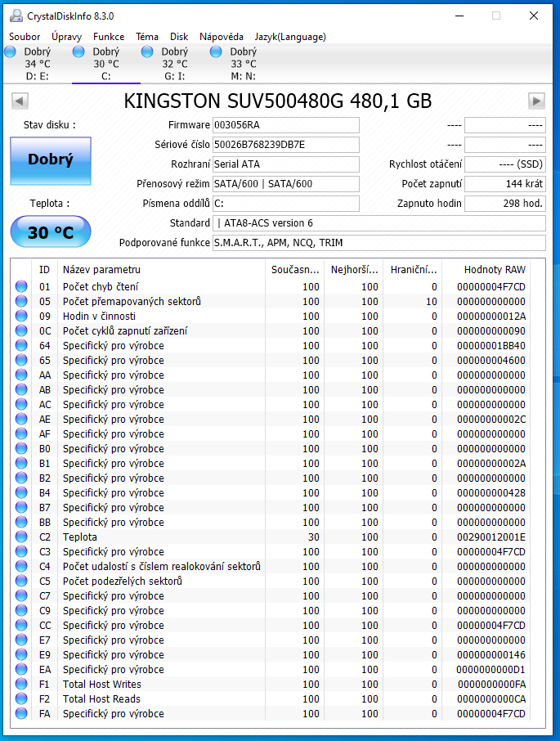This screenshot has height=741, width=560.
Task: Select 'Počet cyklů zapnutí zařízení' row
Action: point(272,330)
